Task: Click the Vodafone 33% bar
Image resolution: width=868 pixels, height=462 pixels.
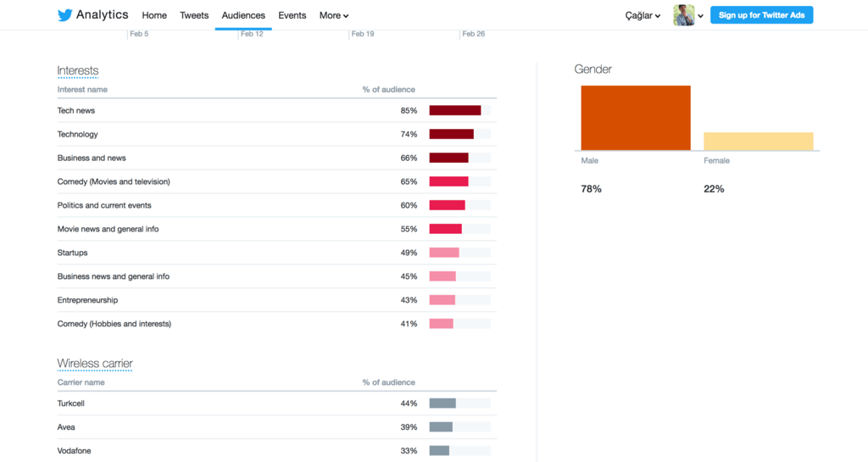Action: [x=439, y=451]
